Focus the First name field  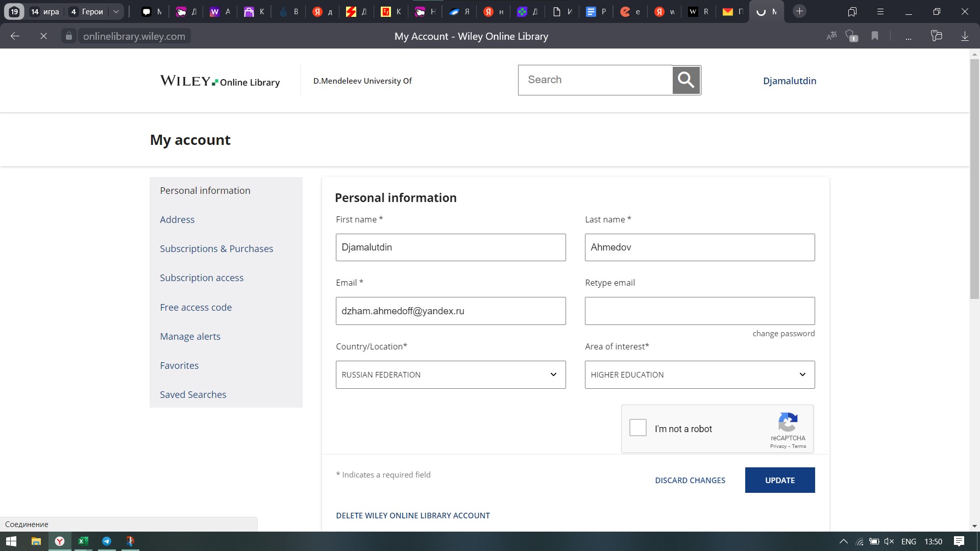451,247
